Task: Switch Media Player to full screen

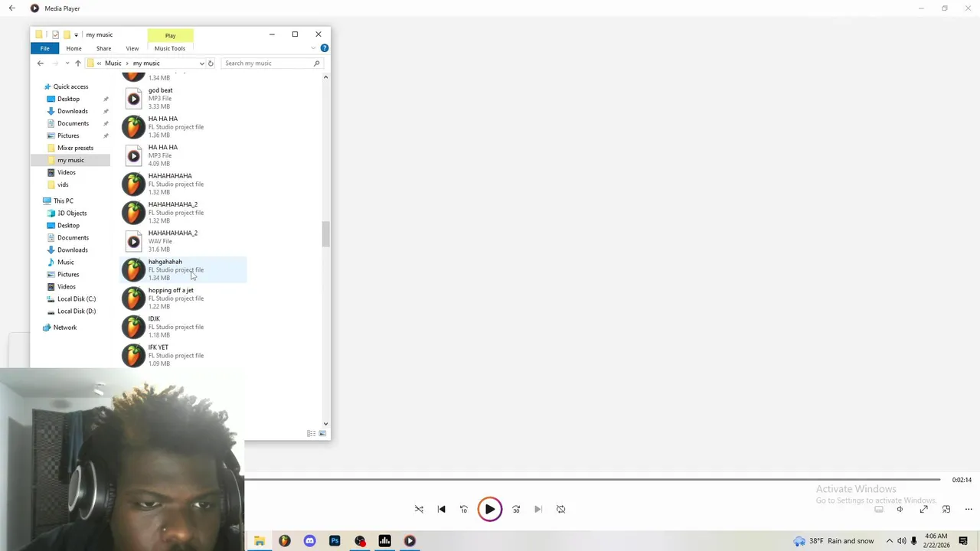Action: [924, 509]
